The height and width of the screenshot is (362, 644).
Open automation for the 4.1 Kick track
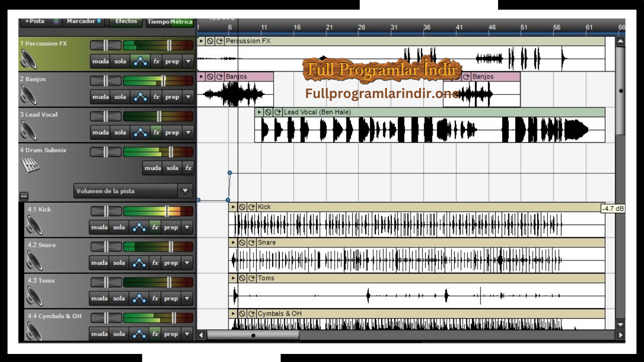[139, 227]
